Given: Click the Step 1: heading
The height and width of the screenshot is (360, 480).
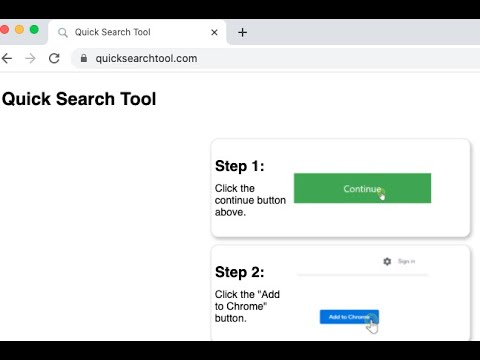Looking at the screenshot, I should click(x=239, y=166).
